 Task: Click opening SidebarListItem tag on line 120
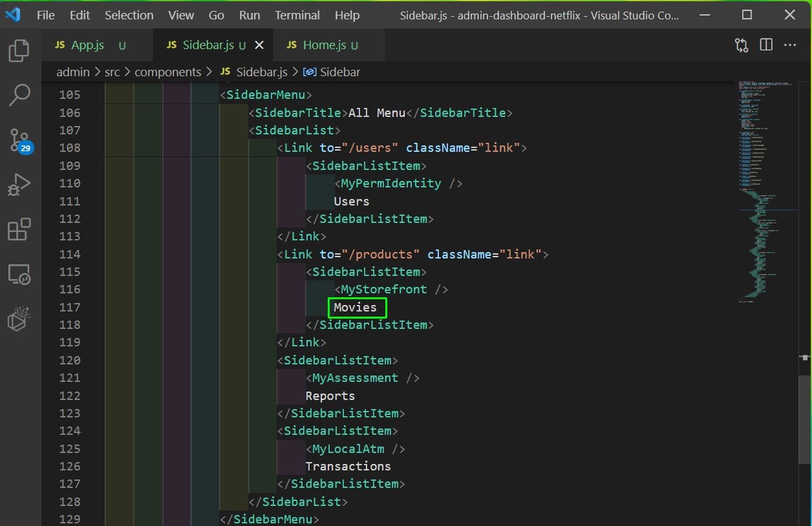337,360
